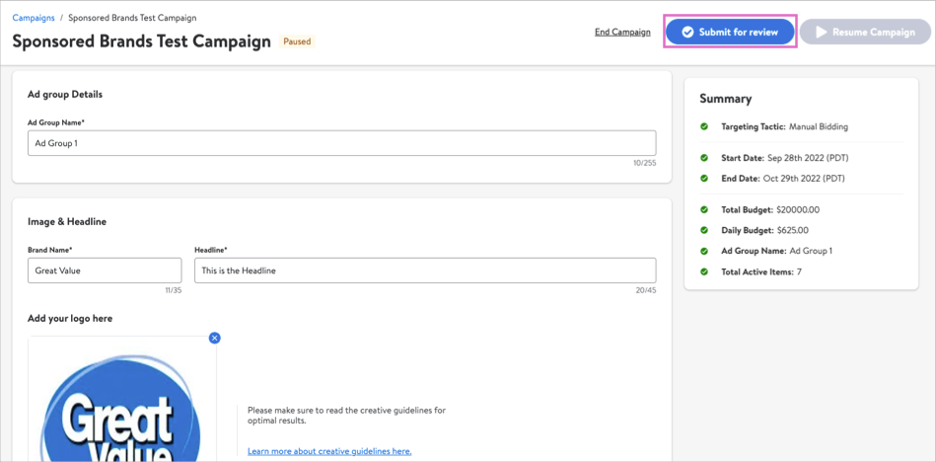Open the Campaigns breadcrumb link
Screen dimensions: 936x462
[33, 18]
